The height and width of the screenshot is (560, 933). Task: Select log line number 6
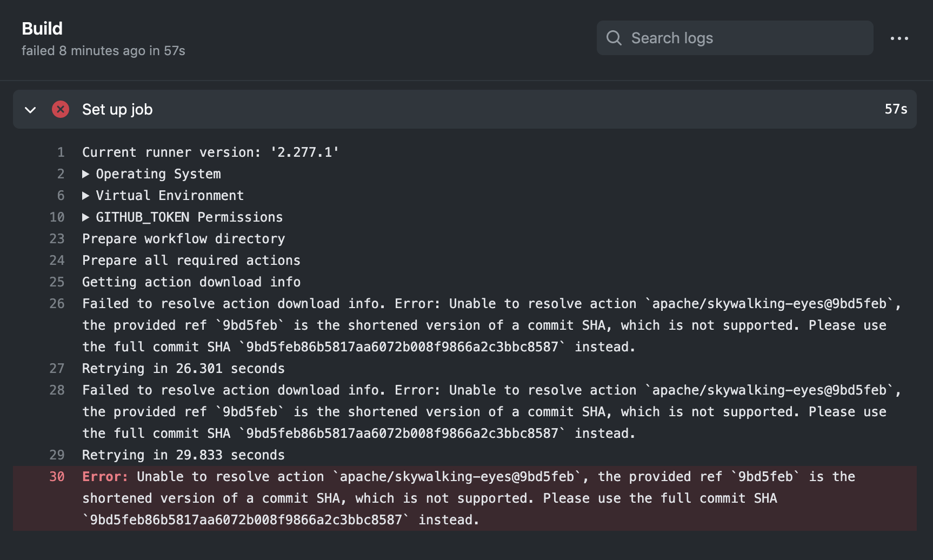[x=61, y=196]
